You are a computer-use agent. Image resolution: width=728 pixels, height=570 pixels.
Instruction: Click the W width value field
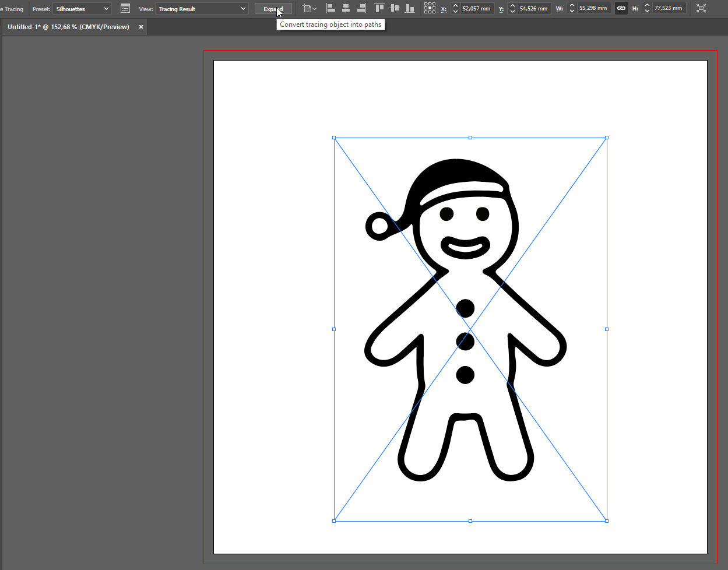point(593,9)
